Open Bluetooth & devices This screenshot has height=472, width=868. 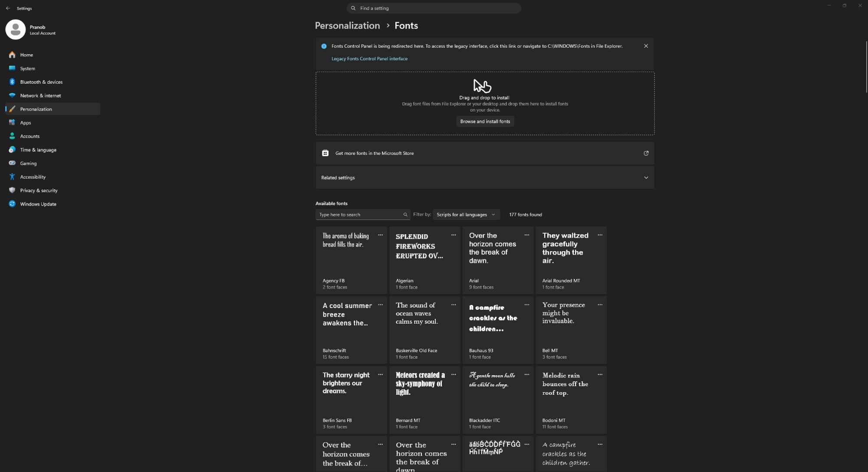[53, 82]
